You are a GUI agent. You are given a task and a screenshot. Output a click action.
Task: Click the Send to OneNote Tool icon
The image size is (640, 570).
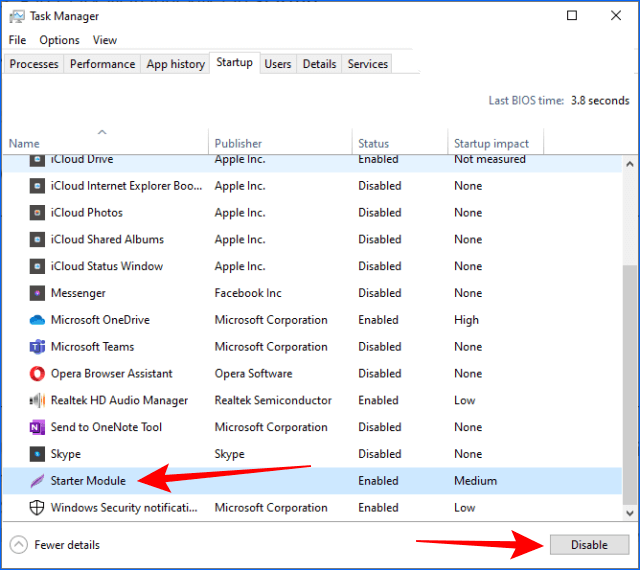coord(37,428)
